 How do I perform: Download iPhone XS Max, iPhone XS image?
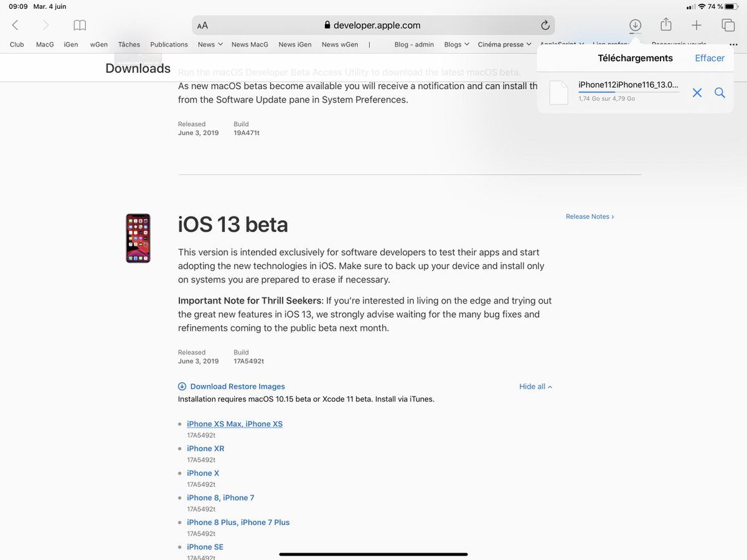pos(235,424)
